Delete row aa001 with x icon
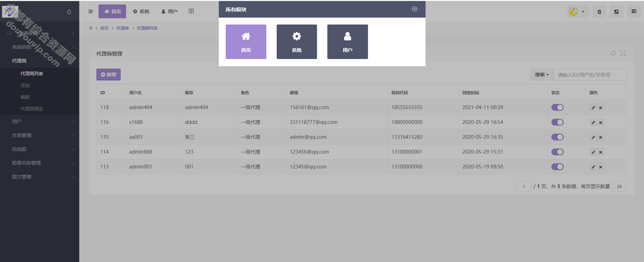 click(x=601, y=137)
